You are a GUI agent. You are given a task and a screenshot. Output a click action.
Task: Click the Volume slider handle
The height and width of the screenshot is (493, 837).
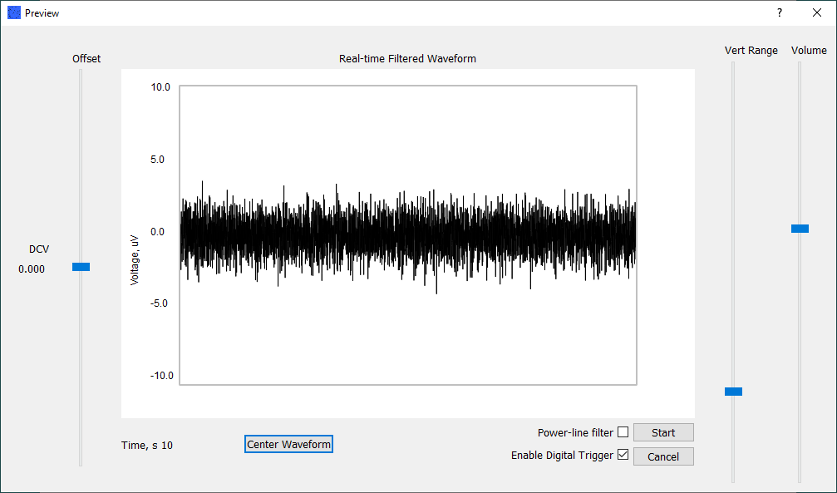[800, 229]
